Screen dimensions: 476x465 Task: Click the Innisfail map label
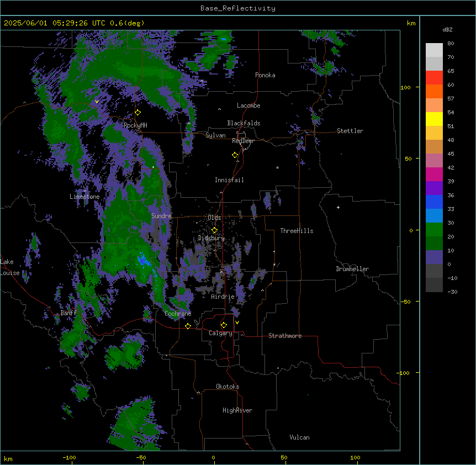(229, 180)
